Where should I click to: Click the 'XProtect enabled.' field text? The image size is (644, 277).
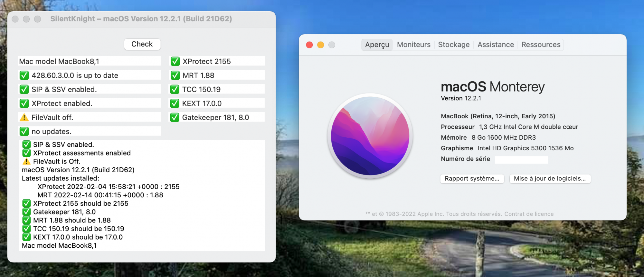click(x=62, y=104)
